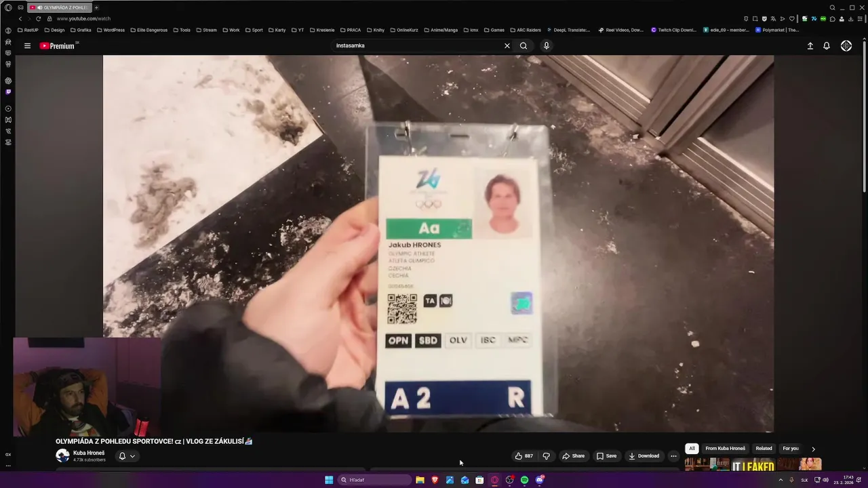
Task: Open the WordPress bookmarks folder
Action: [111, 30]
